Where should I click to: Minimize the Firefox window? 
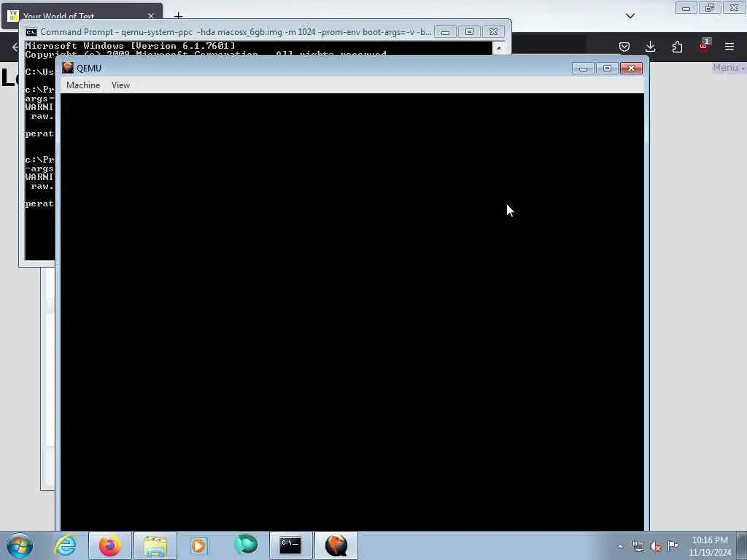pyautogui.click(x=686, y=8)
